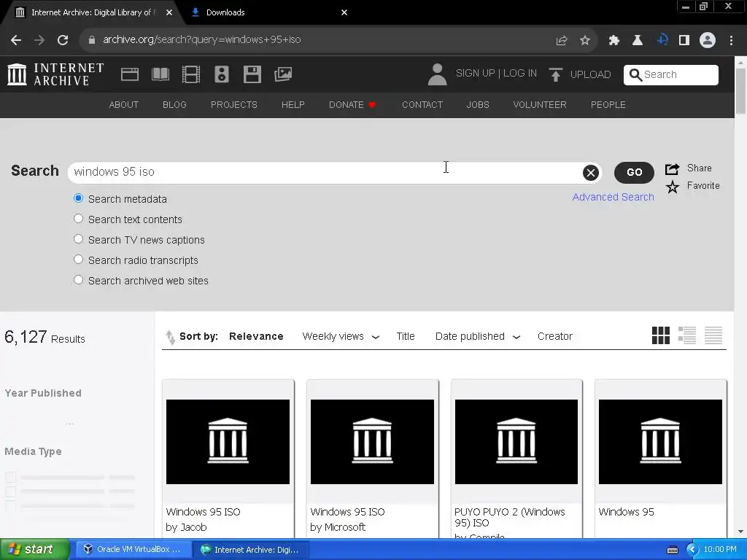Open the Windows start button
Screen dimensions: 747x560
coord(34,550)
